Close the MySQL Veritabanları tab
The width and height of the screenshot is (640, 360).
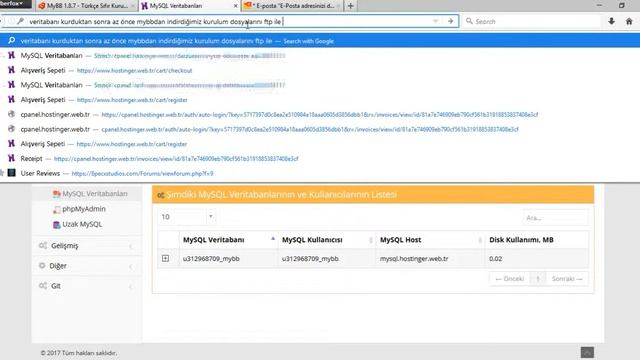tap(236, 6)
